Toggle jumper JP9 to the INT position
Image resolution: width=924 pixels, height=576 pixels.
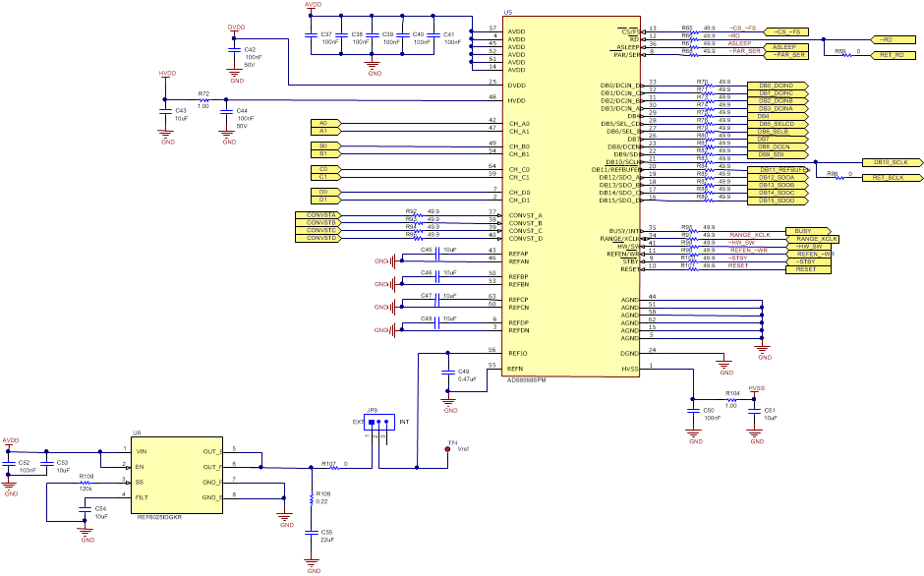coord(386,422)
